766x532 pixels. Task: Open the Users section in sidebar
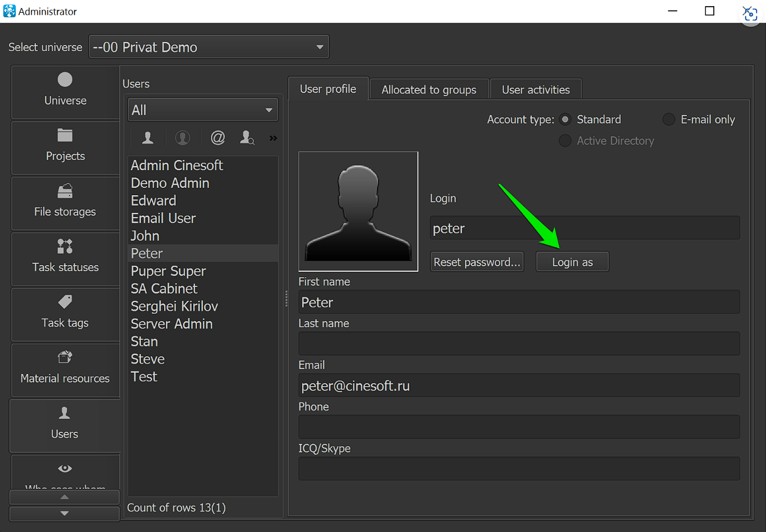65,426
